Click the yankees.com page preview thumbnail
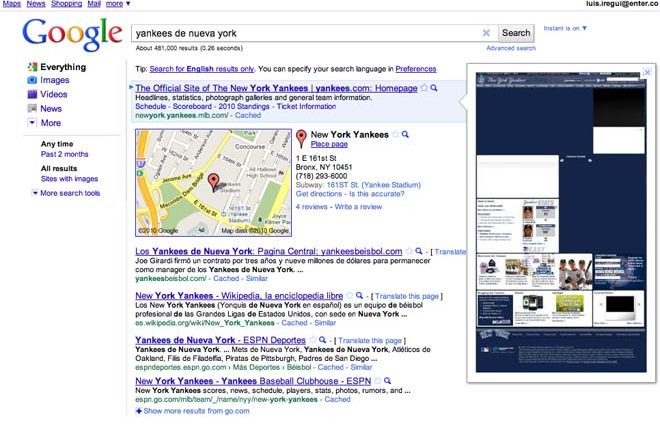660x432 pixels. 561,222
